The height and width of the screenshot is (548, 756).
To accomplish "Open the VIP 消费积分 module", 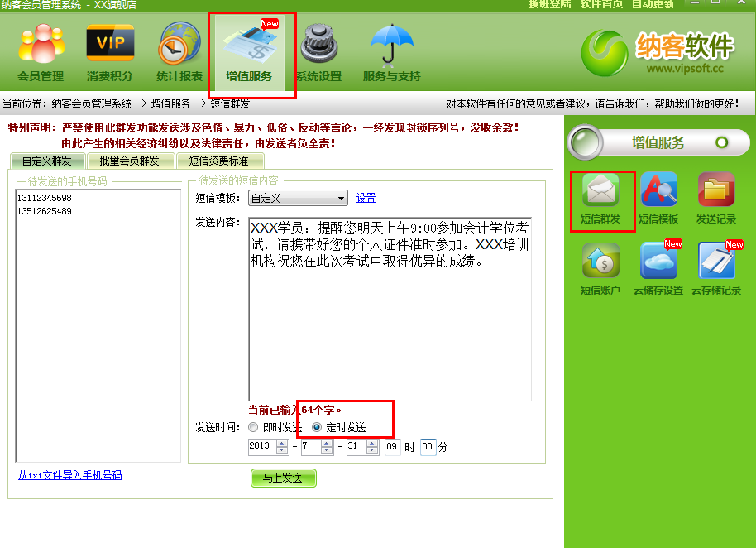I will click(x=110, y=51).
